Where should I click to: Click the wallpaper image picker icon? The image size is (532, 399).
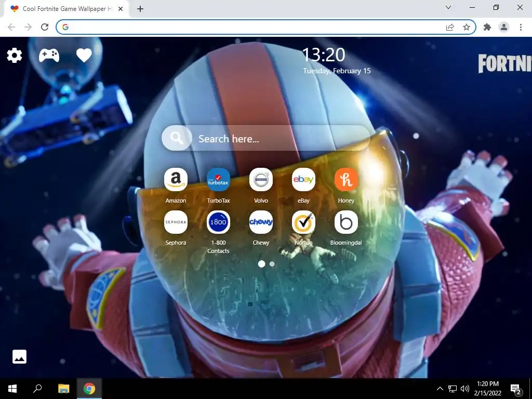click(x=19, y=356)
